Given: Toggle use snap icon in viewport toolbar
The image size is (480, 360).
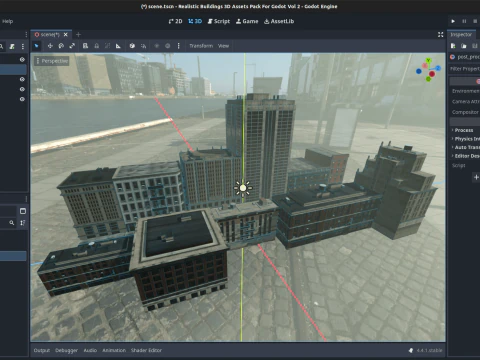Looking at the screenshot, I should pos(143,46).
